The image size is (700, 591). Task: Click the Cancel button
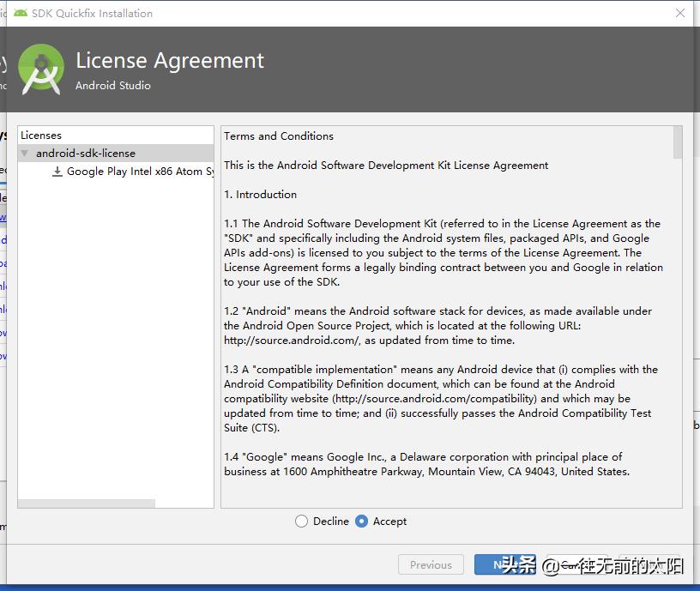pos(573,564)
